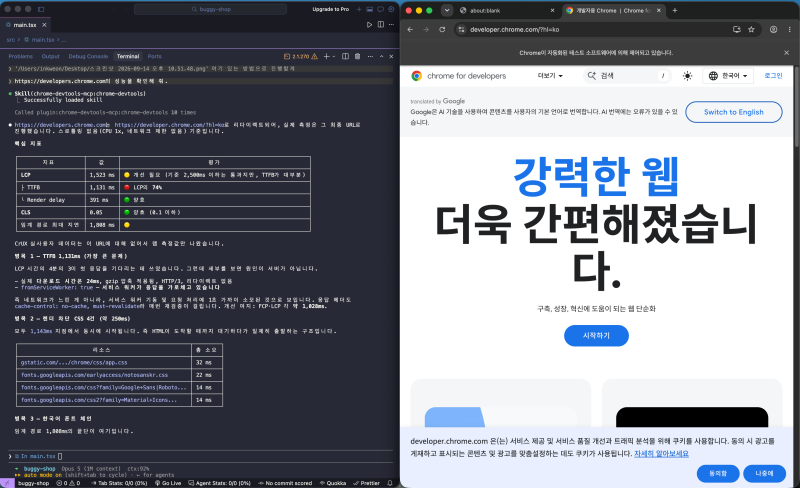This screenshot has width=800, height=488.
Task: Switch to the Debug Console tab
Action: point(88,57)
